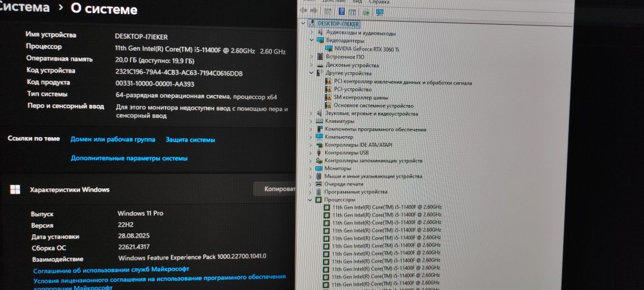Click the display icon of Видеоадаптеры
This screenshot has width=644, height=290.
320,40
